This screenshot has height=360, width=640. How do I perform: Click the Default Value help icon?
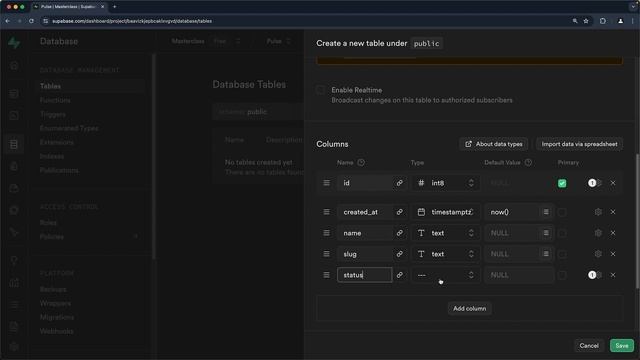[528, 162]
